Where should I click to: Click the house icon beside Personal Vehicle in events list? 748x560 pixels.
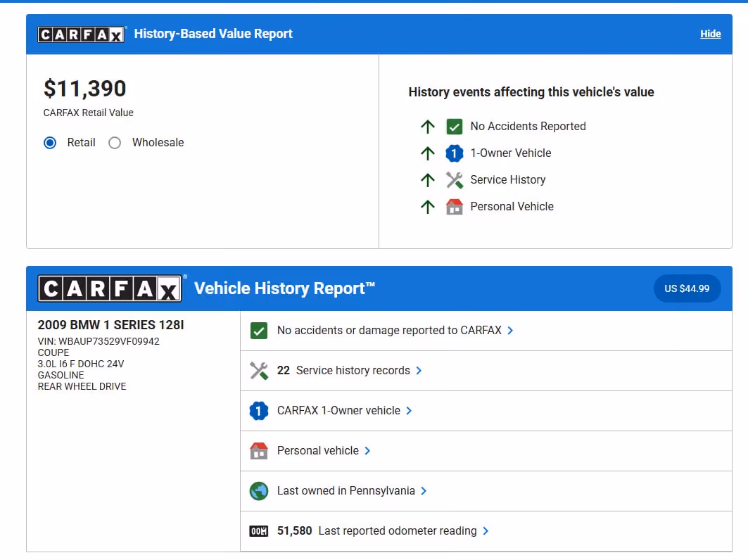click(x=454, y=207)
